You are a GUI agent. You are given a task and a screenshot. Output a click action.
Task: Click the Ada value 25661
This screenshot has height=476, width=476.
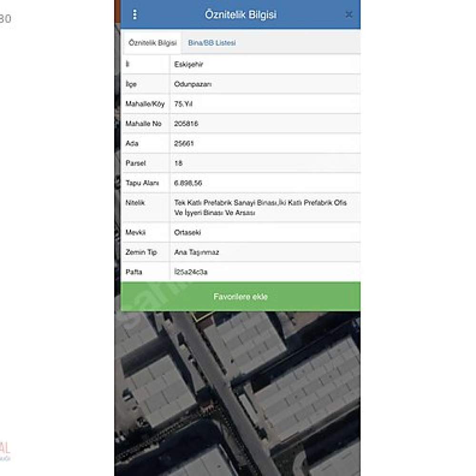184,143
